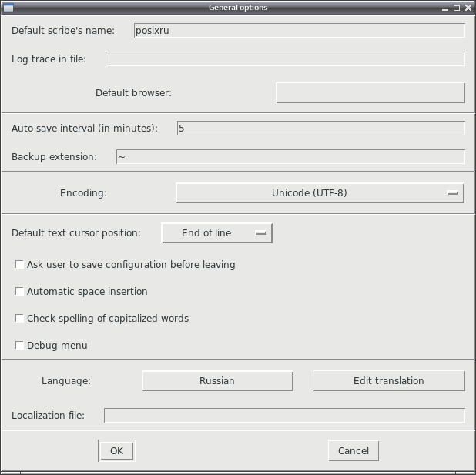Open the End of line cursor dropdown
The width and height of the screenshot is (476, 475).
click(x=216, y=232)
